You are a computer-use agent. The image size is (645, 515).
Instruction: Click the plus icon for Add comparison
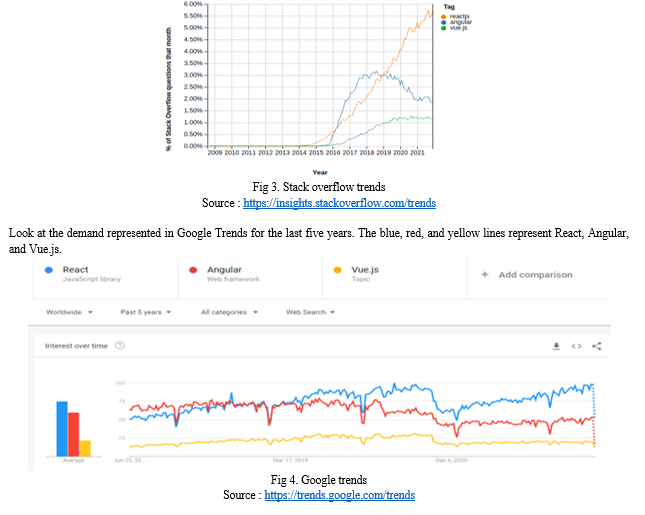485,274
